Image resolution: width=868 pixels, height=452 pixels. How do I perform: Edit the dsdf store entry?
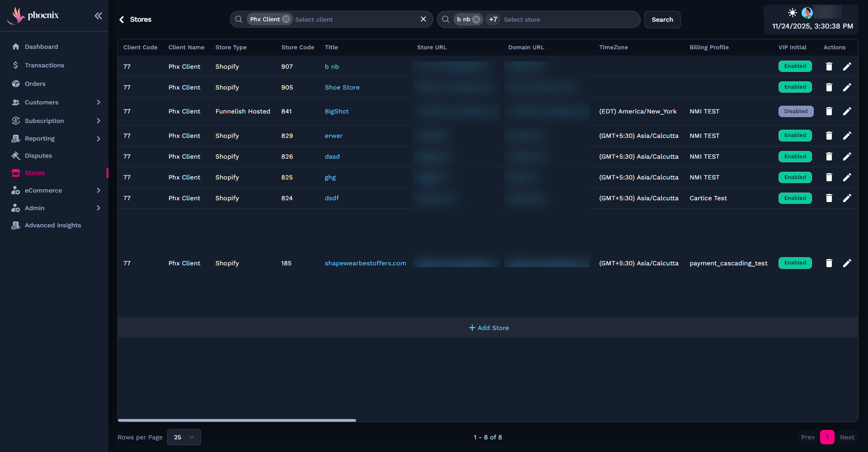pos(847,198)
